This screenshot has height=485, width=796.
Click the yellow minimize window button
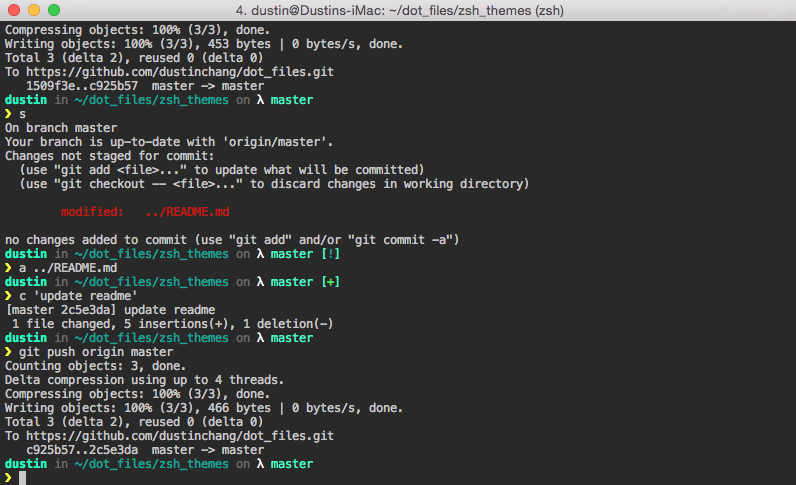coord(34,10)
